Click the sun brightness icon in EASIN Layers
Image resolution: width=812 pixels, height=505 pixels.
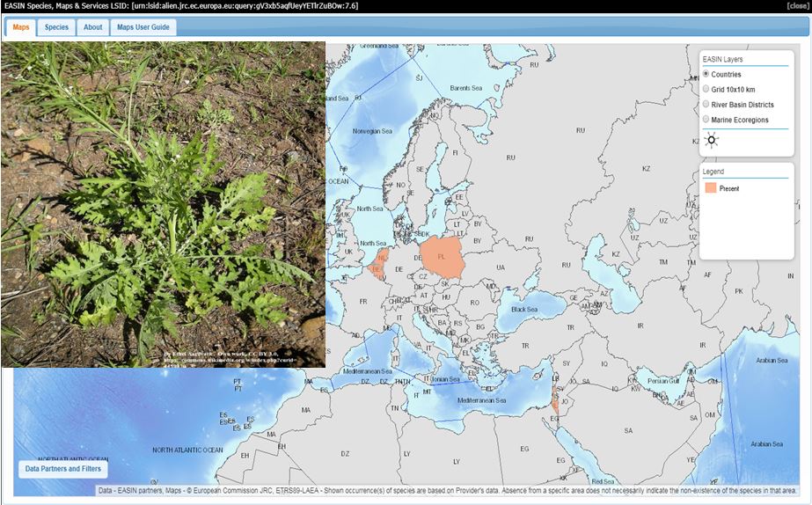712,140
